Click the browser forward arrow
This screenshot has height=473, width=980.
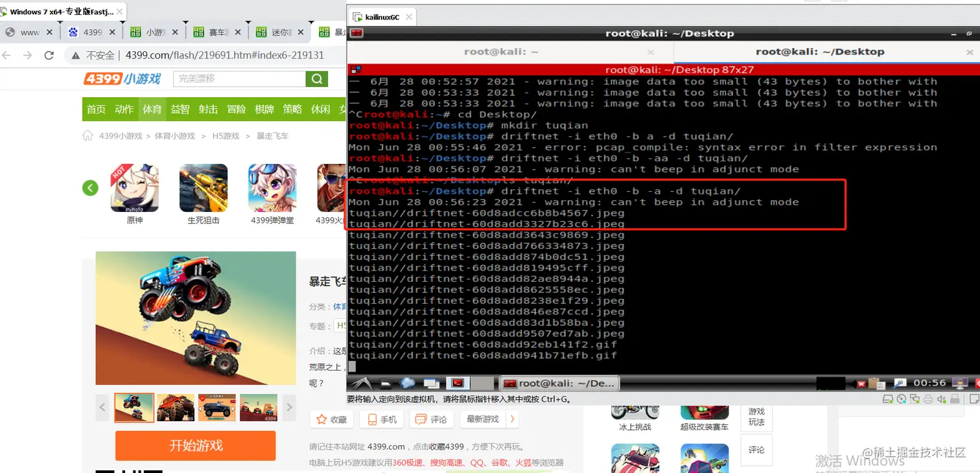(x=27, y=56)
